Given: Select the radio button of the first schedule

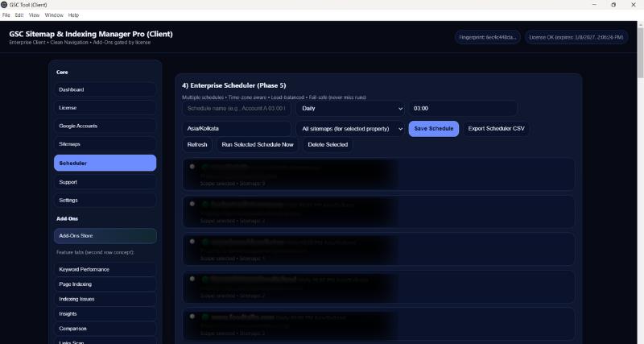Looking at the screenshot, I should pyautogui.click(x=192, y=167).
